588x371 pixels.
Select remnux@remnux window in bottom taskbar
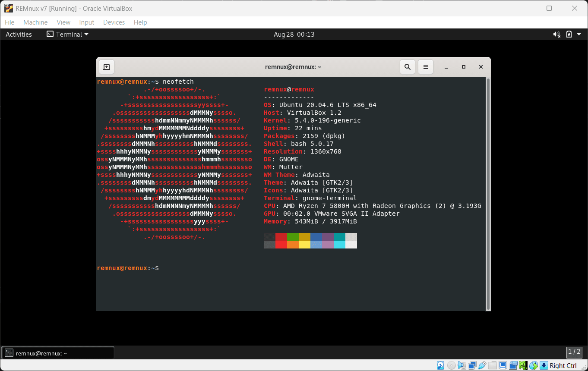58,353
